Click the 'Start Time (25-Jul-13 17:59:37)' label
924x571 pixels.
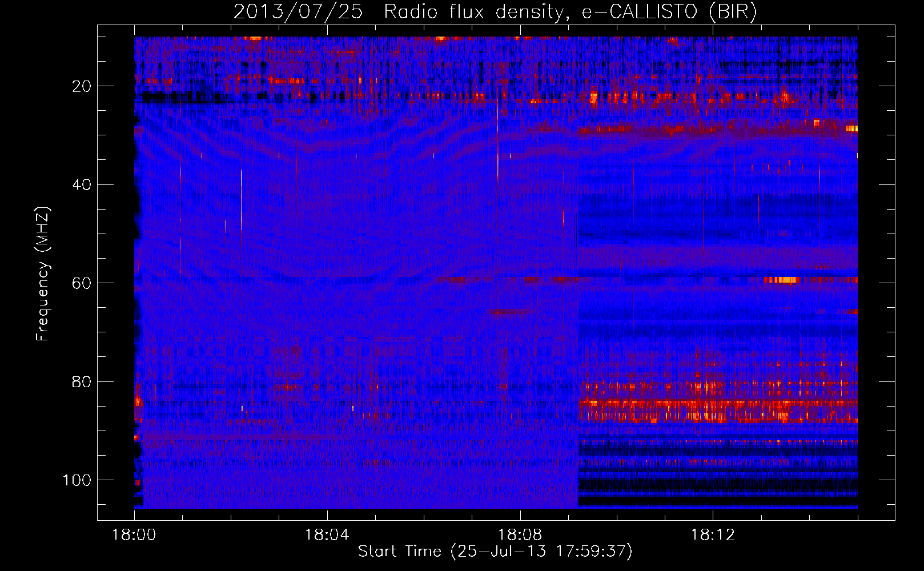pyautogui.click(x=495, y=552)
